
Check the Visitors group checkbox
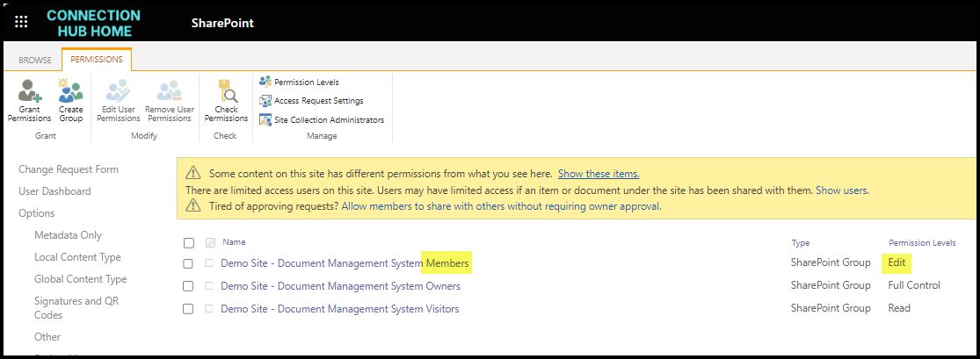point(188,309)
